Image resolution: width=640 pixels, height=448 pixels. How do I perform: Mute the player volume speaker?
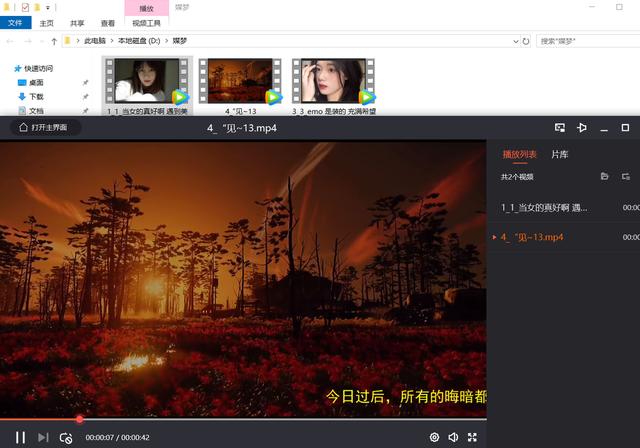(453, 437)
